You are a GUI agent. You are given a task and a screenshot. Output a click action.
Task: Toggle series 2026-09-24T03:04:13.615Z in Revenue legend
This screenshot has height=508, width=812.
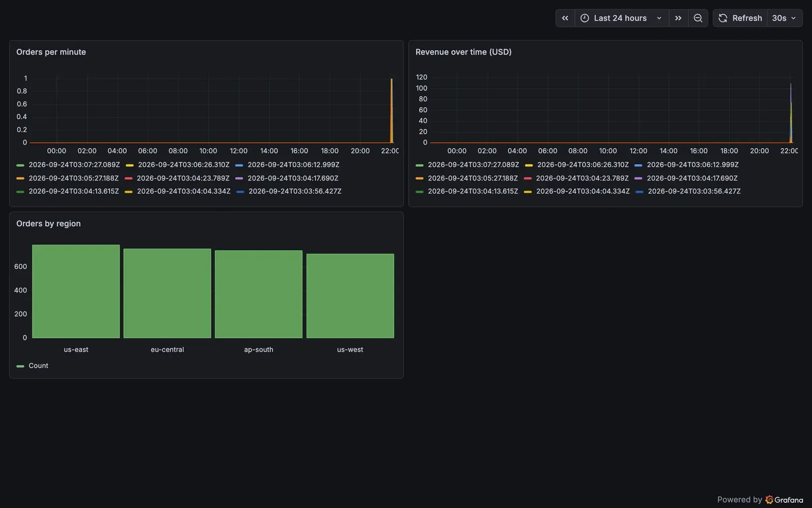[473, 192]
